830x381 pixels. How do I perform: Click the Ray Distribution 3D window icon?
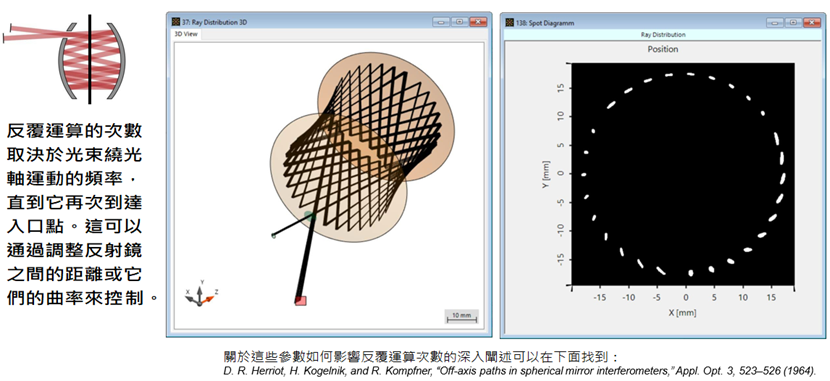[176, 22]
